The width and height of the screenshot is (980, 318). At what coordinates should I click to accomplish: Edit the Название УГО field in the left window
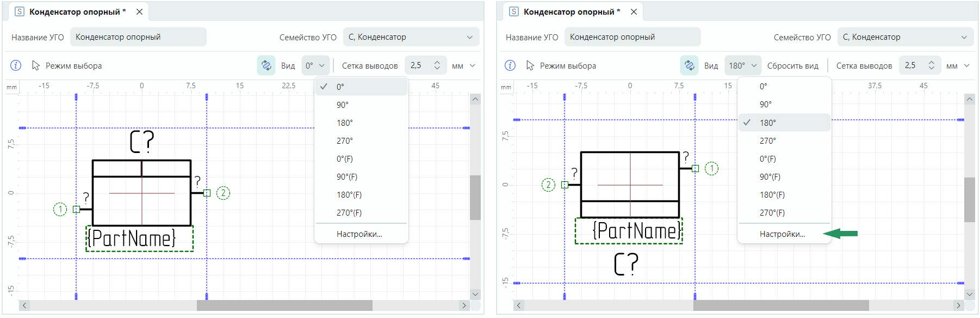tap(138, 37)
